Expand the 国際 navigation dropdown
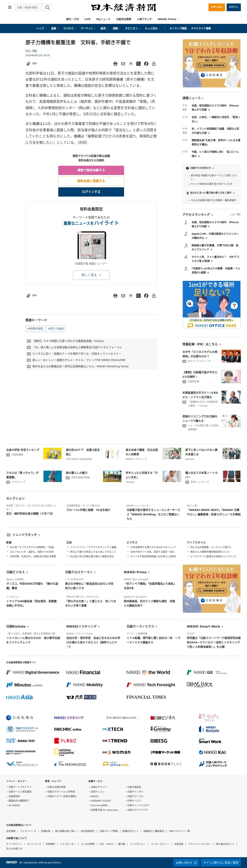 (x=116, y=28)
